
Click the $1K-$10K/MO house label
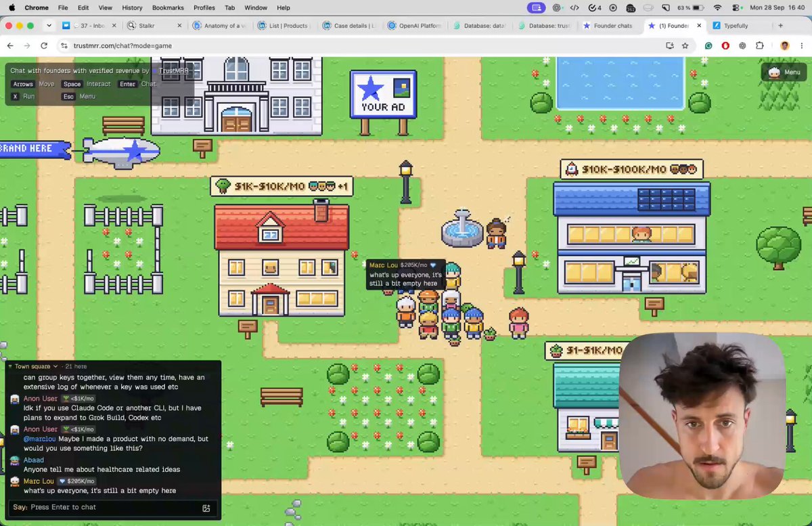coord(281,186)
